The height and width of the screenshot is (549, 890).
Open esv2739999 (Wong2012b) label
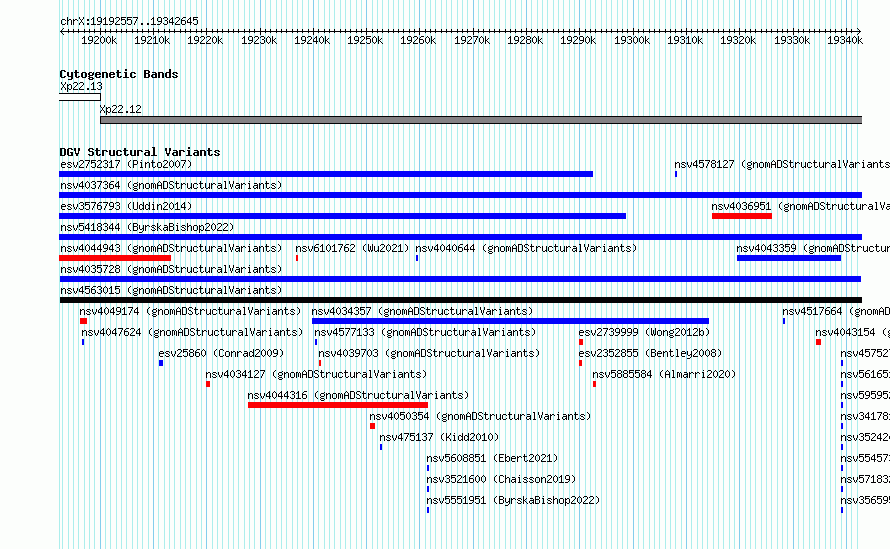pos(644,332)
